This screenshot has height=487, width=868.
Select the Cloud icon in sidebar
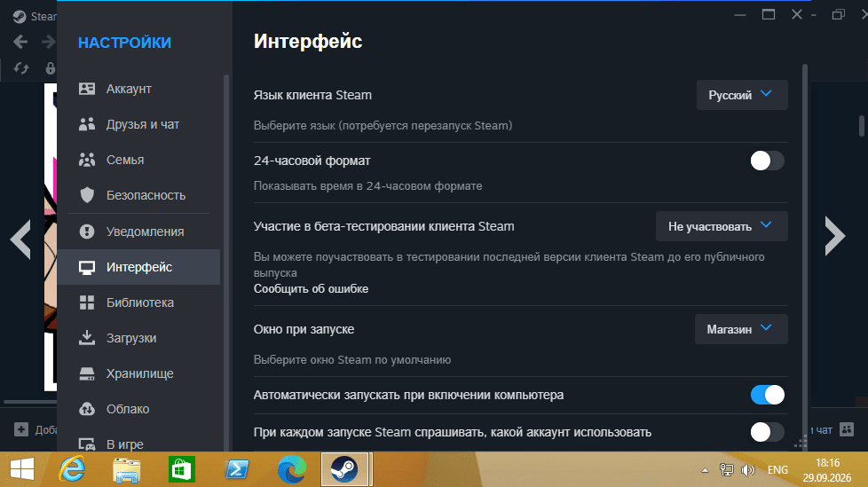pyautogui.click(x=87, y=409)
